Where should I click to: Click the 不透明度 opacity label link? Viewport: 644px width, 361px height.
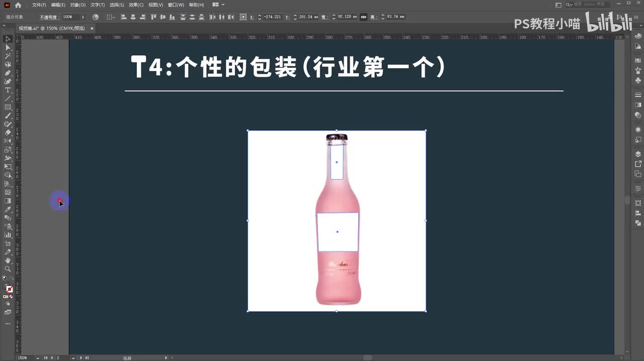(49, 17)
